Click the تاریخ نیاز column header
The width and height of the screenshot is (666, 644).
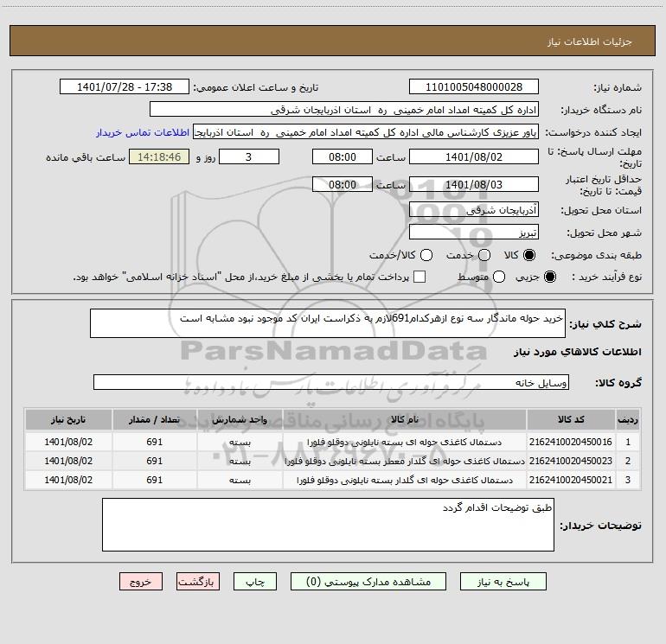[68, 419]
